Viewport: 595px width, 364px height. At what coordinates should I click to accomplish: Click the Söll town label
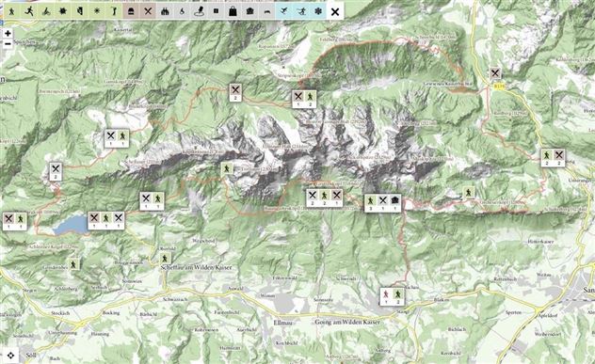[31, 355]
